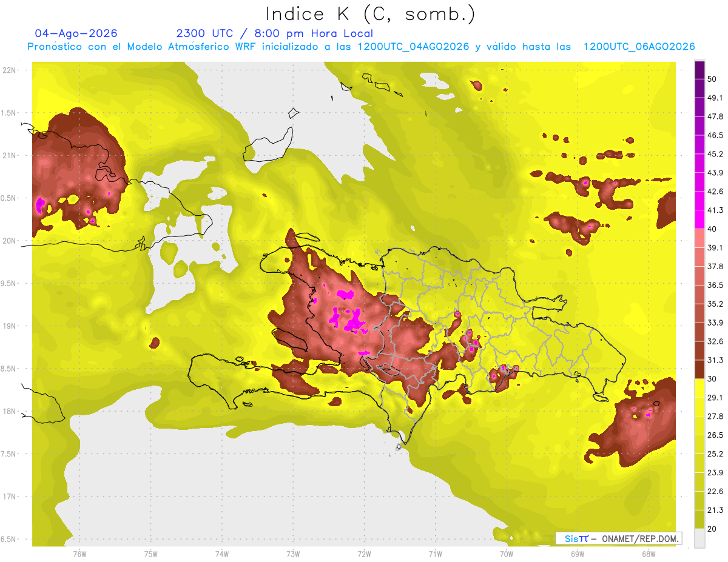Click the '32.6' value on the color scale
Screen dimensions: 728x562
pyautogui.click(x=715, y=341)
